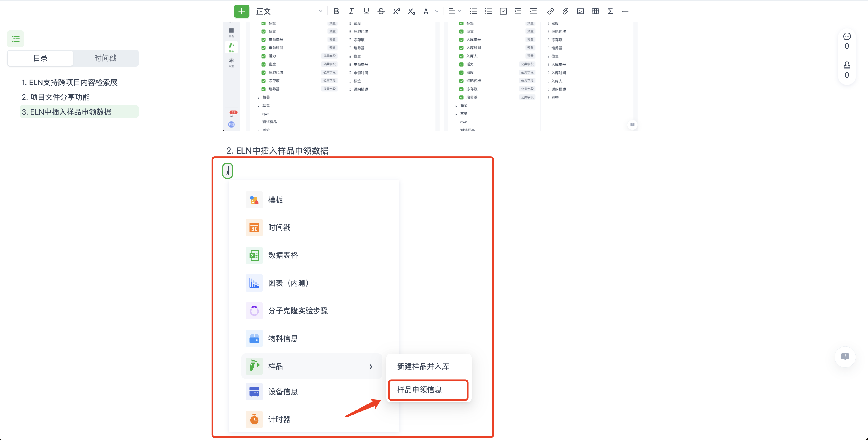The height and width of the screenshot is (440, 868).
Task: Attach a file with paperclip icon
Action: (566, 11)
